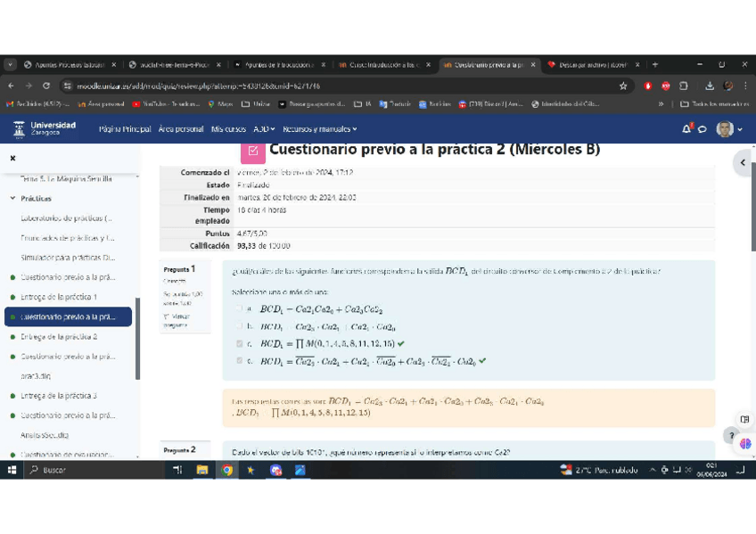Open Tema 5 La Máquina Sencilla

pos(66,178)
